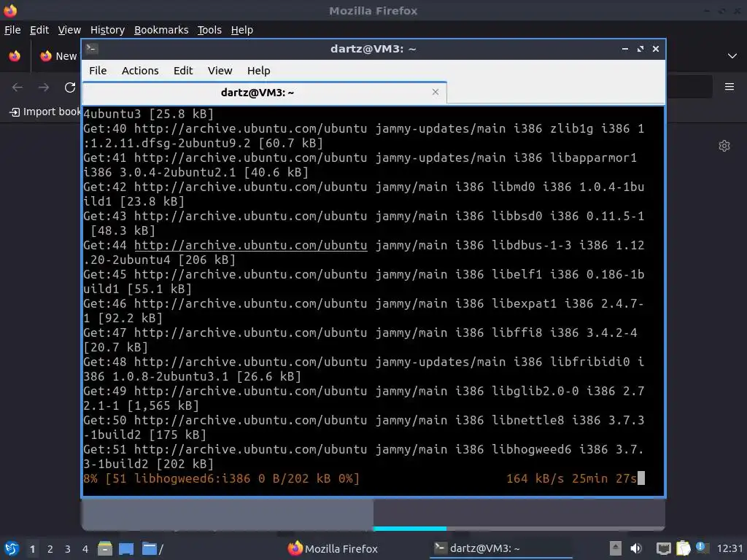Open the terminal Actions menu

tap(140, 71)
